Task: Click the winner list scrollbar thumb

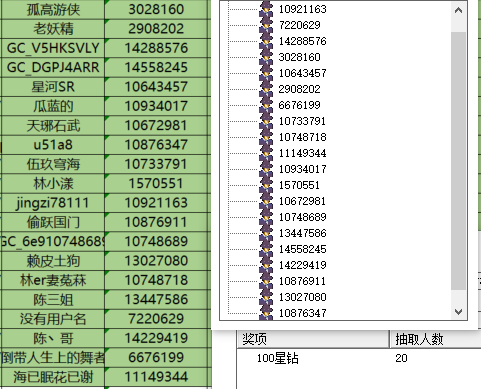Action: (x=458, y=161)
